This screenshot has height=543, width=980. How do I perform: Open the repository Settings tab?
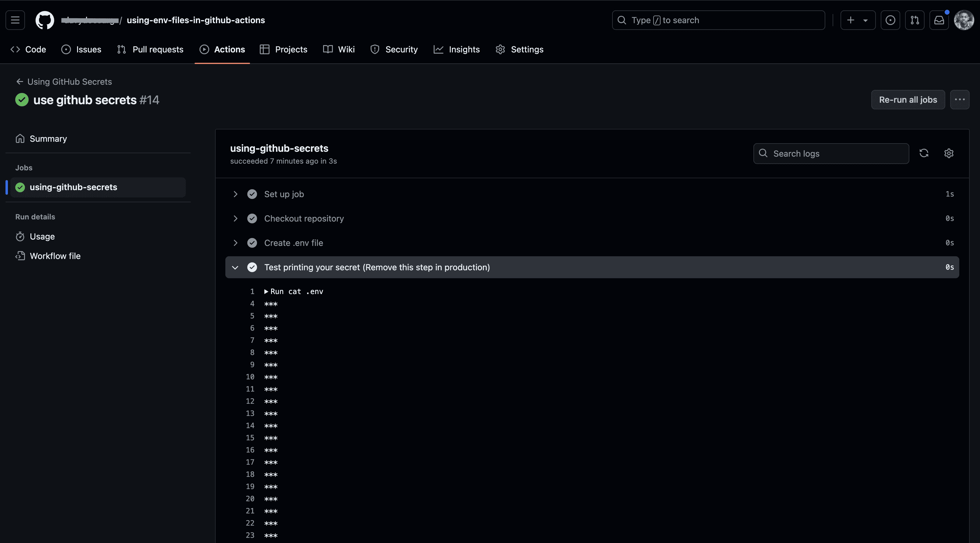tap(520, 49)
